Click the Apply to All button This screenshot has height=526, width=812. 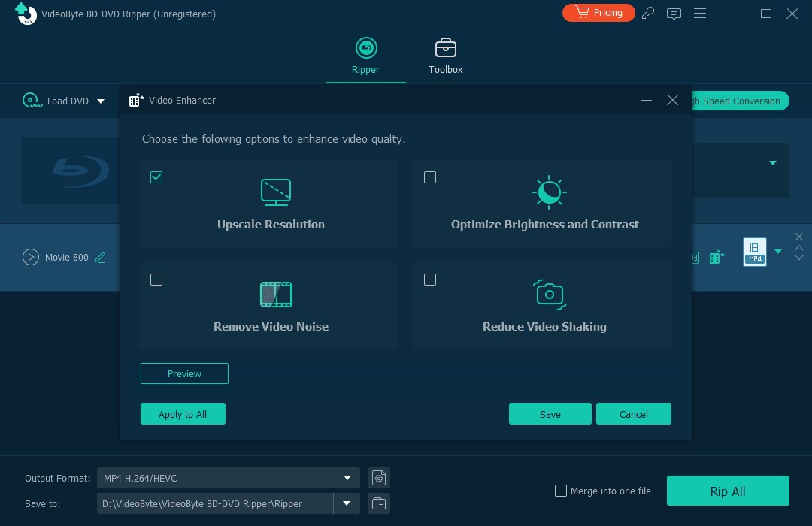183,414
